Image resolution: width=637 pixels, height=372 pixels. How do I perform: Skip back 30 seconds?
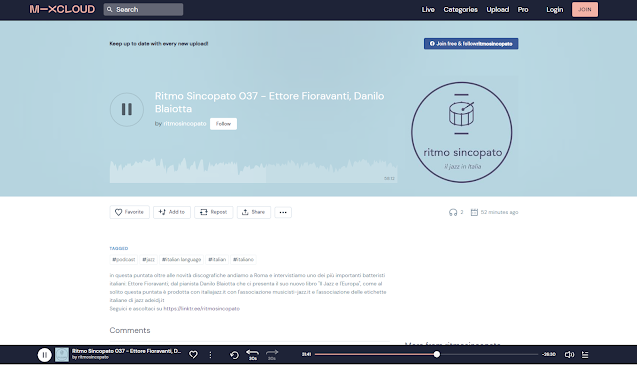click(x=253, y=355)
